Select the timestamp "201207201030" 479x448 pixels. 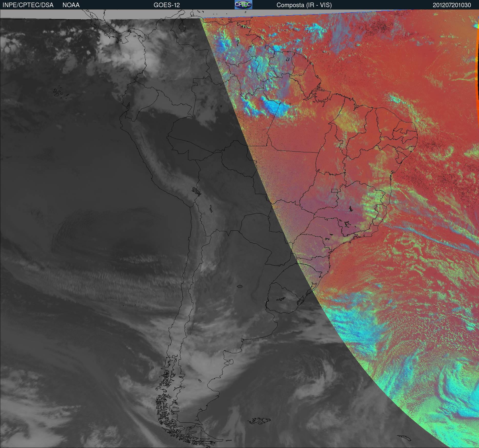click(x=452, y=5)
